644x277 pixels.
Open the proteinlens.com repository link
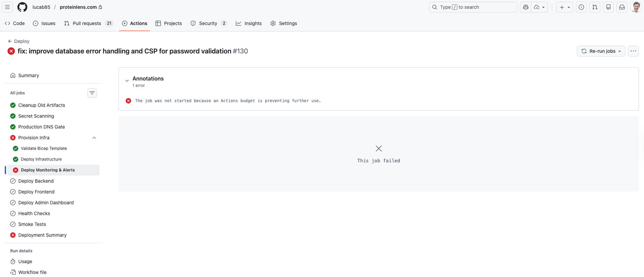(x=78, y=7)
